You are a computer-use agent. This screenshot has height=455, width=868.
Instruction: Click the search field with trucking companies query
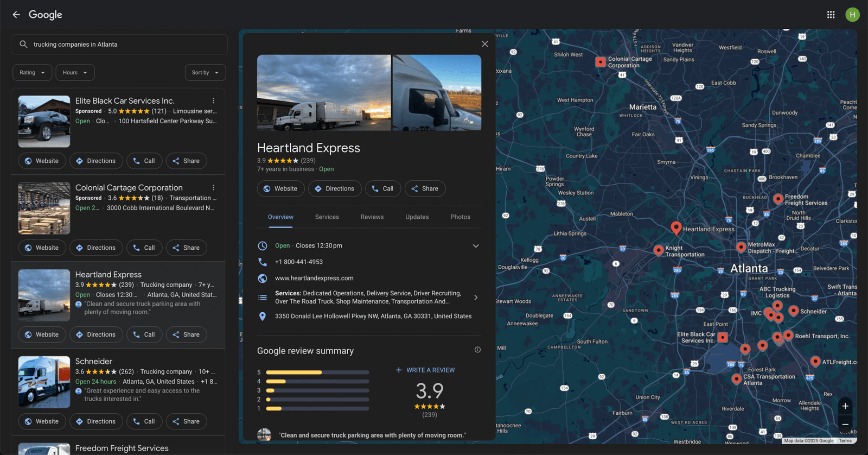click(119, 45)
